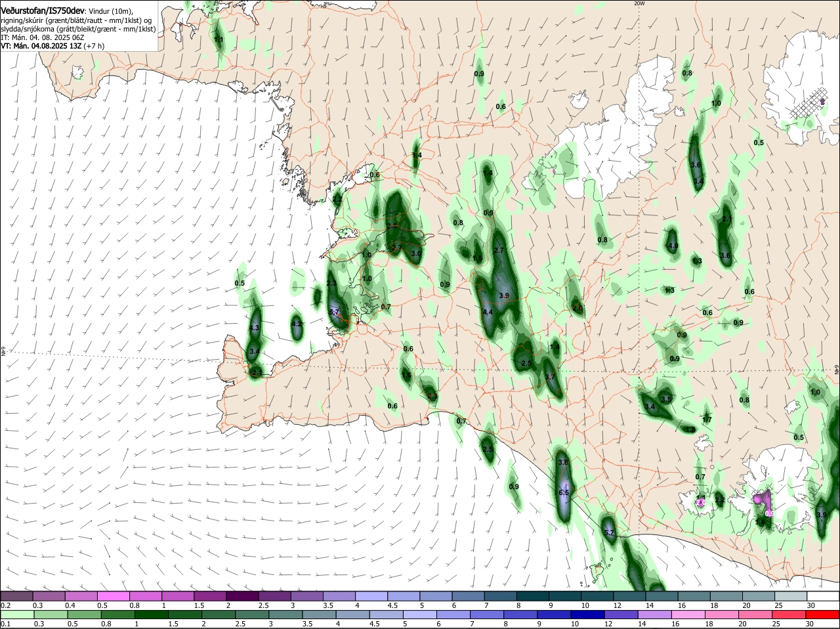Click the 4.4 precipitation value on the map

point(488,313)
